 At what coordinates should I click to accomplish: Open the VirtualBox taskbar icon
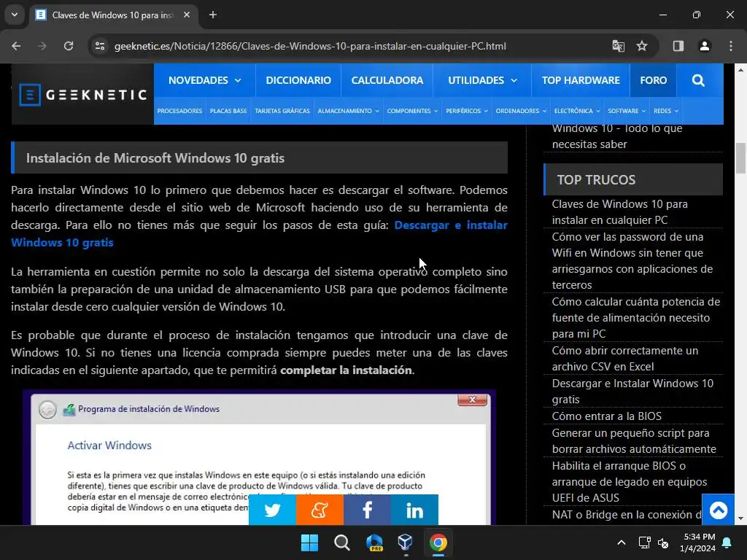[406, 542]
